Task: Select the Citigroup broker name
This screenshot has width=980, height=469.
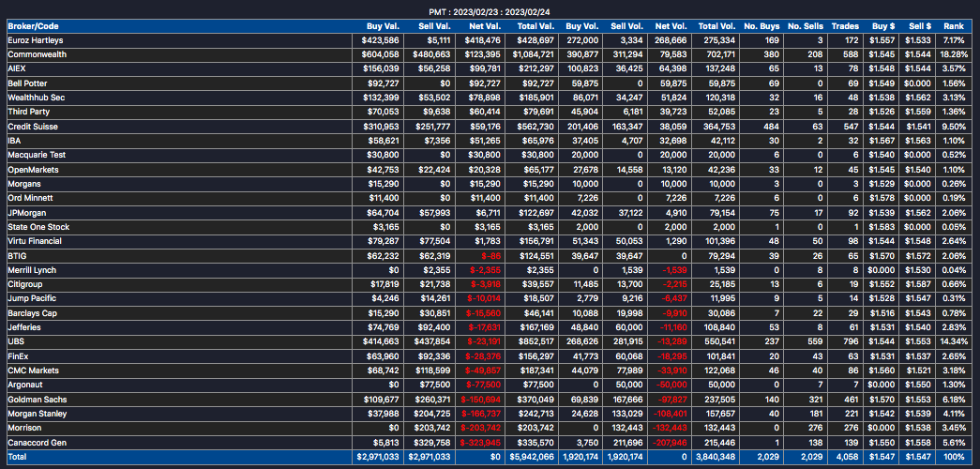Action: [x=24, y=284]
